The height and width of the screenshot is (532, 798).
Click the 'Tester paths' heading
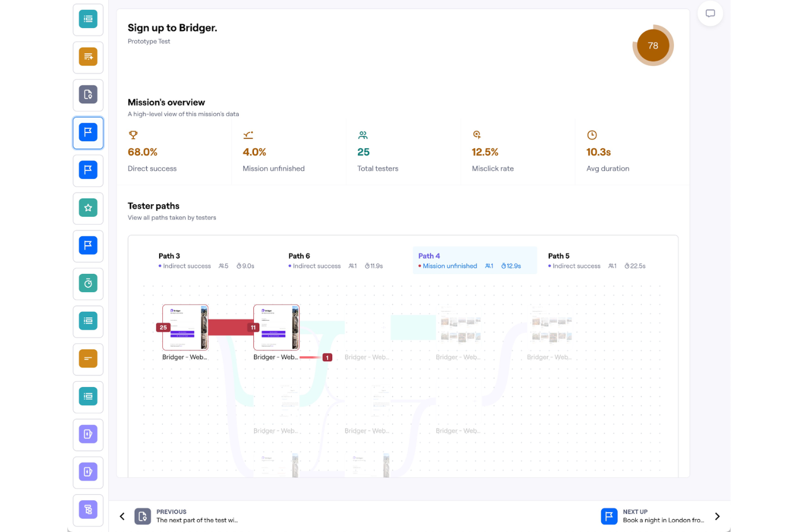[154, 206]
